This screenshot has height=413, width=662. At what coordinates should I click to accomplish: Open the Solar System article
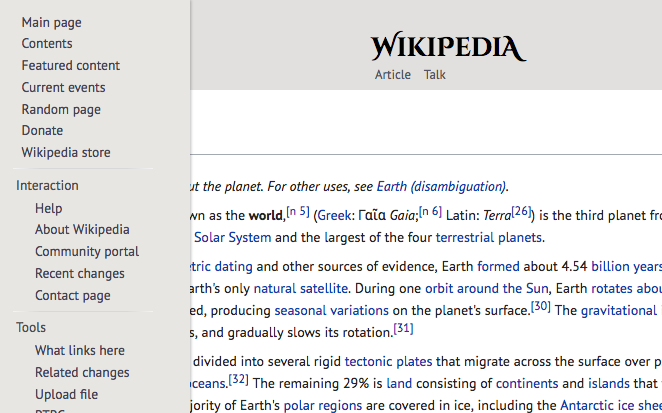[x=233, y=237]
